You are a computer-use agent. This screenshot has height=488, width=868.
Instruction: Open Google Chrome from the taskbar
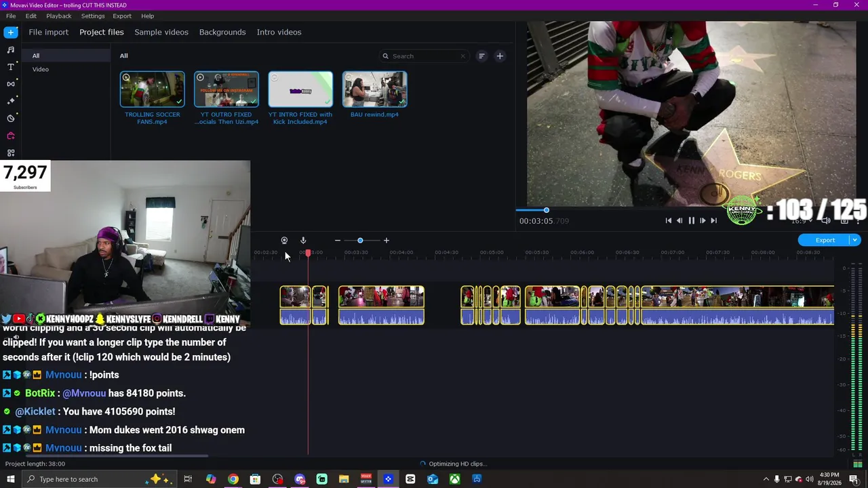point(233,479)
